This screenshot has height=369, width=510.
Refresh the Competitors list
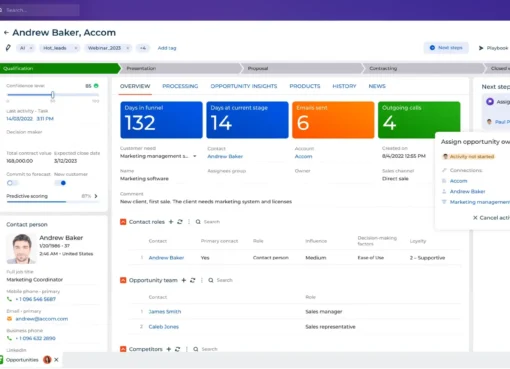point(178,349)
